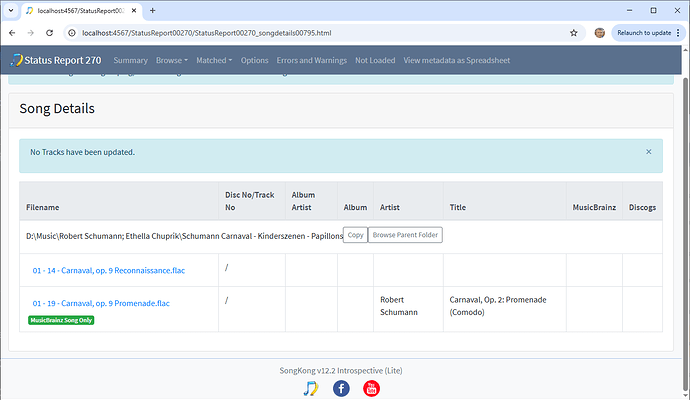Screen dimensions: 690x400
Task: Bookmark this page with the star icon
Action: click(574, 33)
